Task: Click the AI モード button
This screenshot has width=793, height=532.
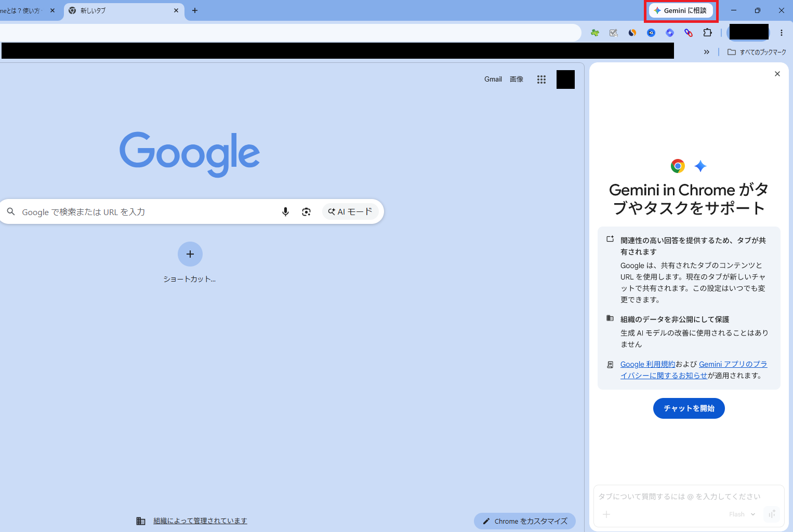Action: tap(350, 212)
